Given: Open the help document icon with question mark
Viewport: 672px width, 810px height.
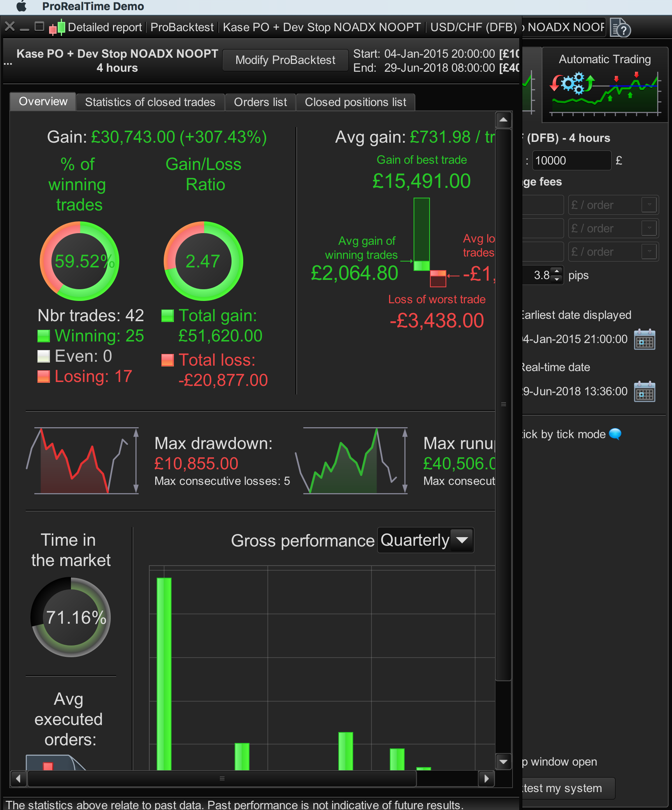Looking at the screenshot, I should tap(620, 28).
